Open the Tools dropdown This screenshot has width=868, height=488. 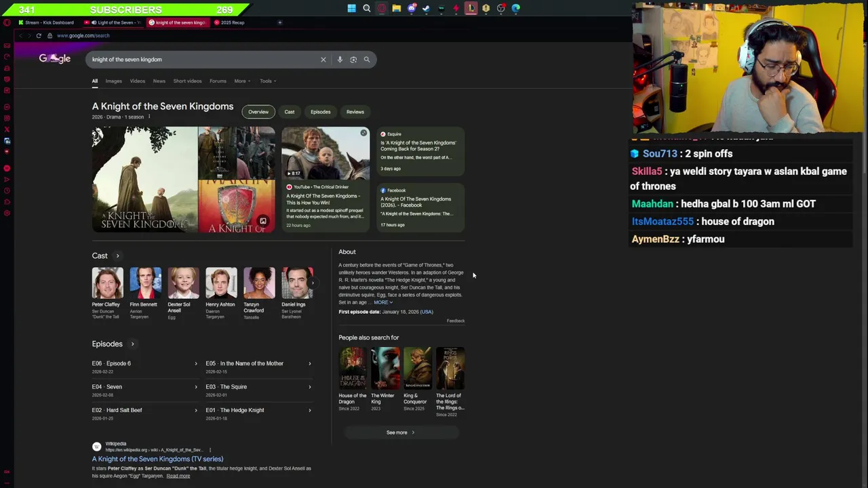tap(268, 81)
